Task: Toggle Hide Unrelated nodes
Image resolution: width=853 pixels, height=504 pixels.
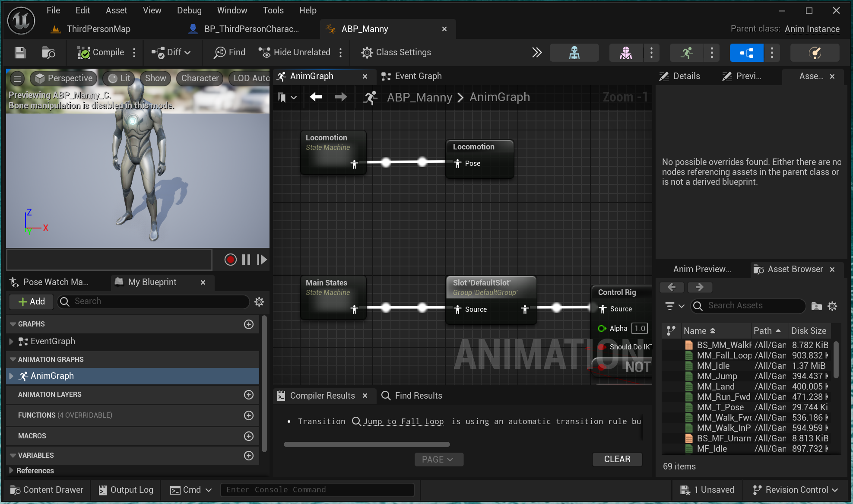Action: (x=295, y=53)
